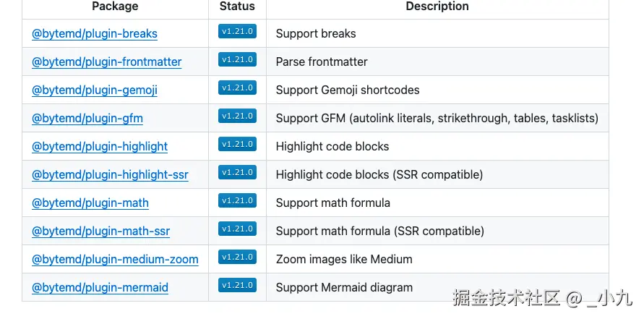Open the @bytemd/plugin-frontmatter package link
Viewport: 644px width, 319px height.
[107, 62]
